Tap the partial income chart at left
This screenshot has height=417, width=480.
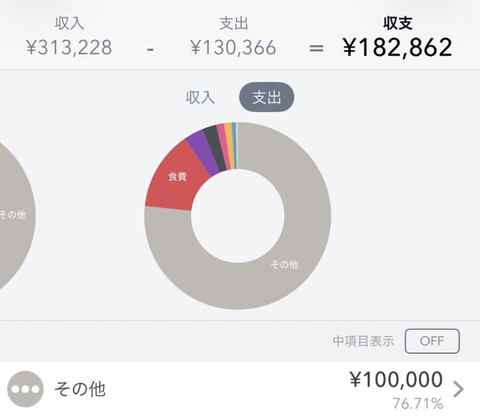tap(15, 215)
